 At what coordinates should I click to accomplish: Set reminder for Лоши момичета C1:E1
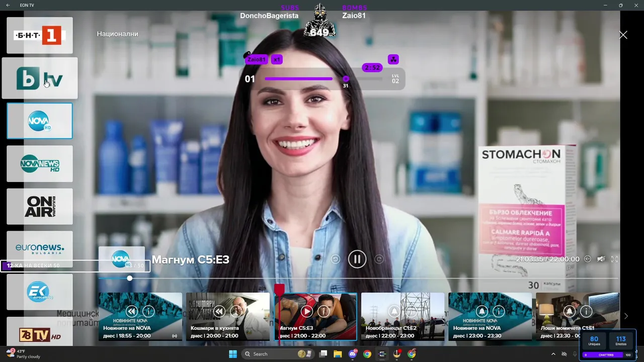coord(569,311)
